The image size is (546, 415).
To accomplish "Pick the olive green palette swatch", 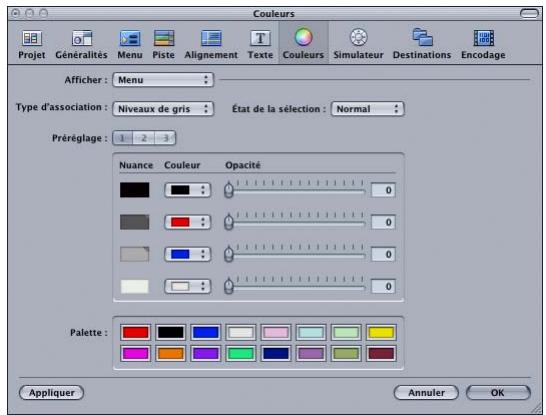I will coord(346,353).
